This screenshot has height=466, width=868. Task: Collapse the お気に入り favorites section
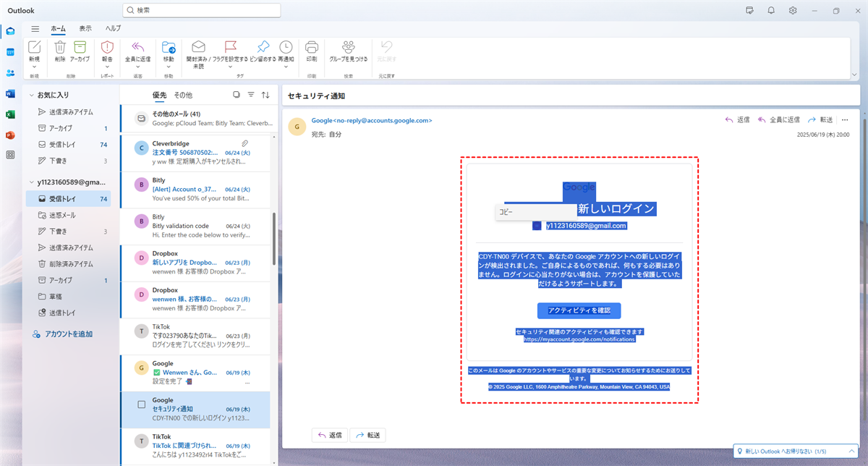click(30, 95)
